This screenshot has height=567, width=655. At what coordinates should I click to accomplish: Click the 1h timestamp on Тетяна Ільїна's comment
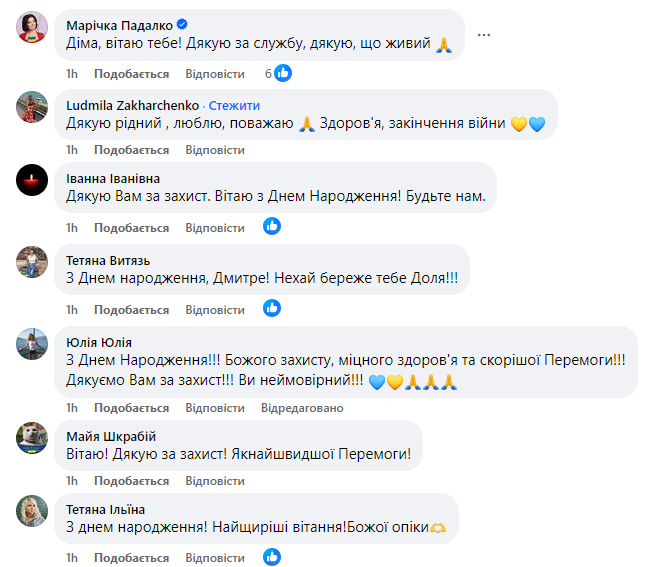point(72,557)
